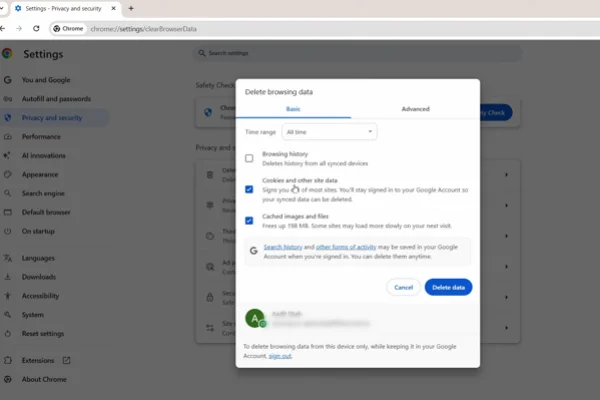Image resolution: width=600 pixels, height=400 pixels.
Task: Open Accessibility settings
Action: coord(41,296)
